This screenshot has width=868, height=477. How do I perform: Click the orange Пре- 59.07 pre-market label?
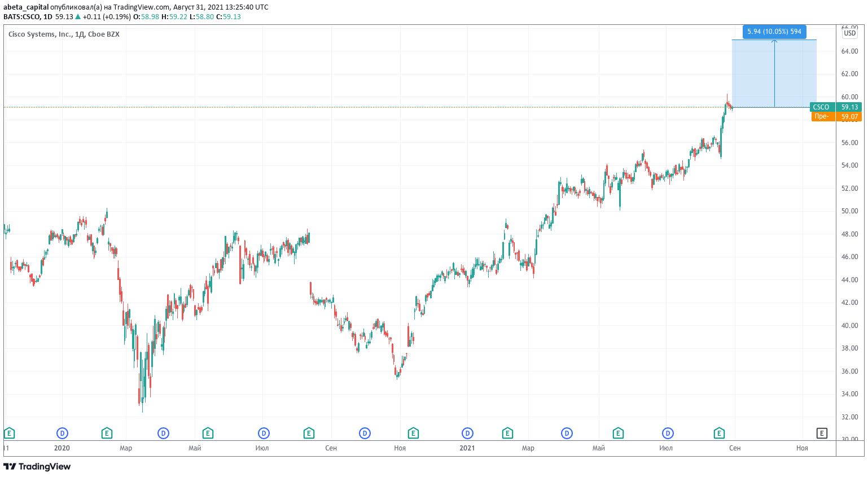(837, 116)
